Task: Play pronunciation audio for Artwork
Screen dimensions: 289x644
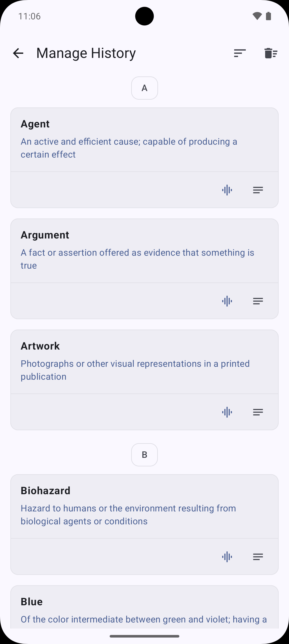Action: (x=227, y=412)
